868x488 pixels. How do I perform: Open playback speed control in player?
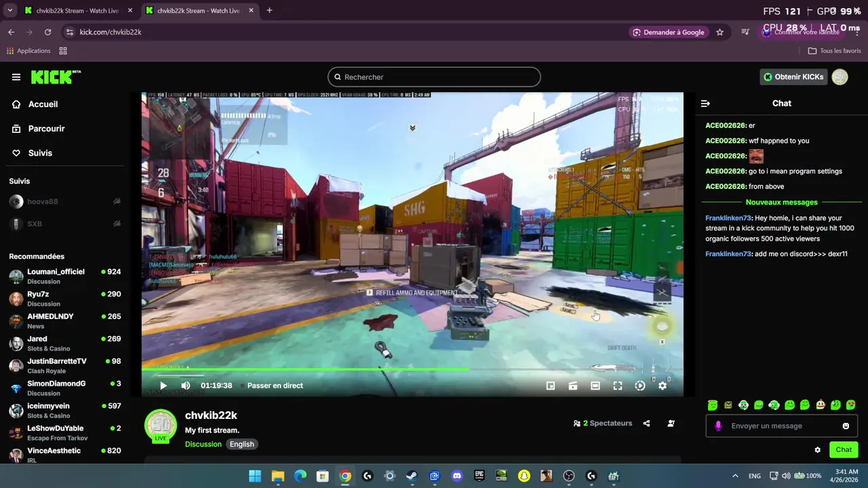(x=640, y=386)
